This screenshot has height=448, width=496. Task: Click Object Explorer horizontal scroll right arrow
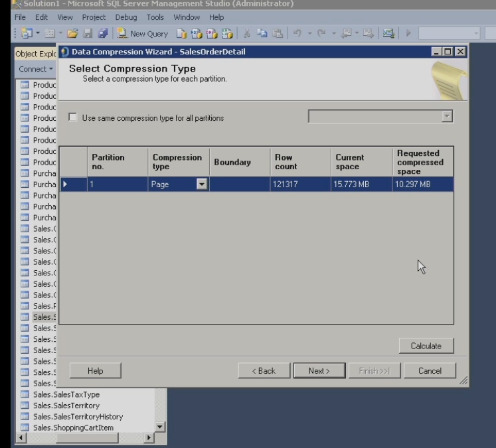pyautogui.click(x=149, y=438)
